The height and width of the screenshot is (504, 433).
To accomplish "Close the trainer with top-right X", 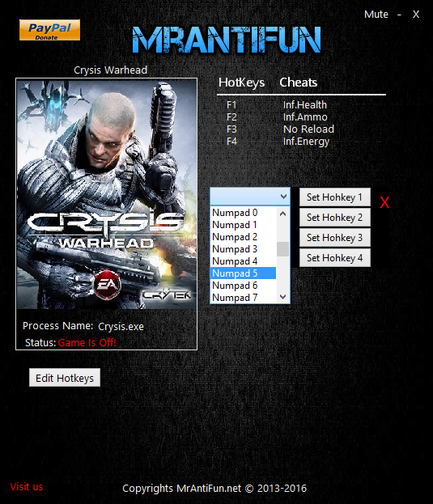I will click(x=416, y=15).
